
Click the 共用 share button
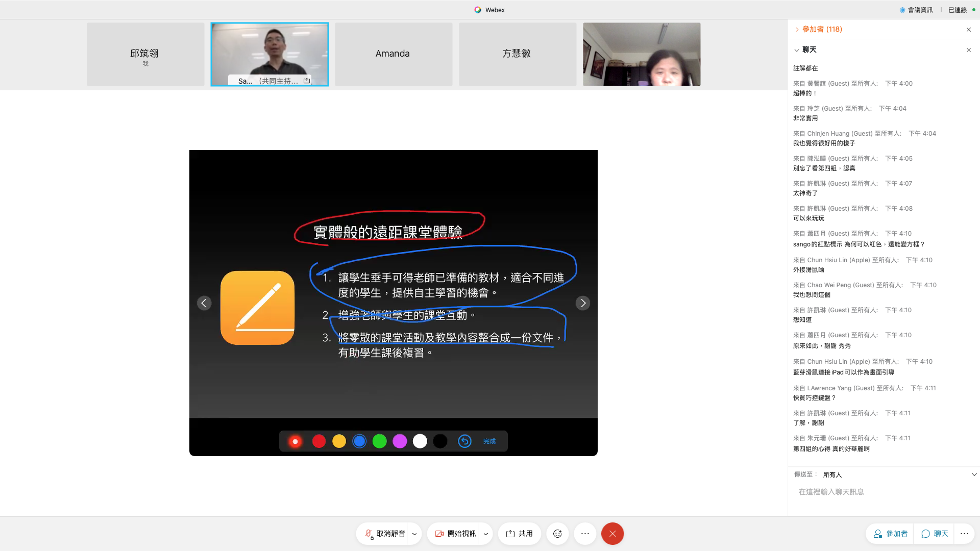(520, 534)
